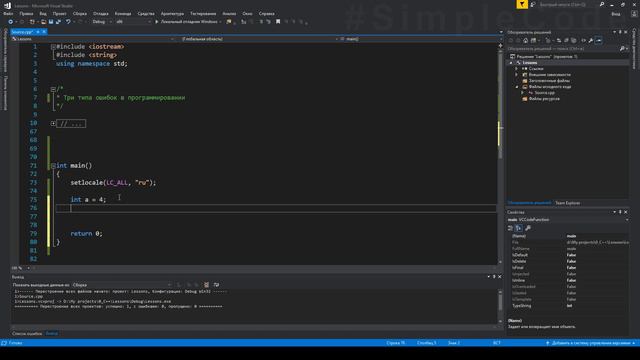Image resolution: width=640 pixels, height=360 pixels.
Task: Switch to the Team Explorer tab
Action: (x=567, y=203)
